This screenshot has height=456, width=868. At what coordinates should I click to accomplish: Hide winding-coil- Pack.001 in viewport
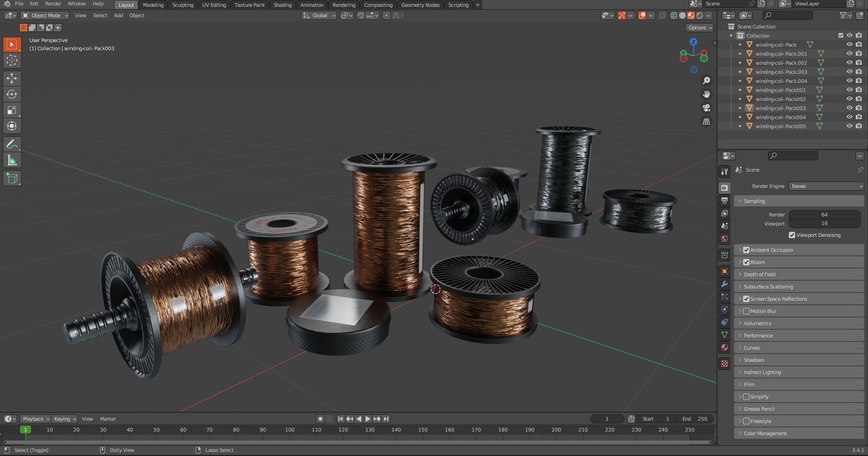click(849, 53)
